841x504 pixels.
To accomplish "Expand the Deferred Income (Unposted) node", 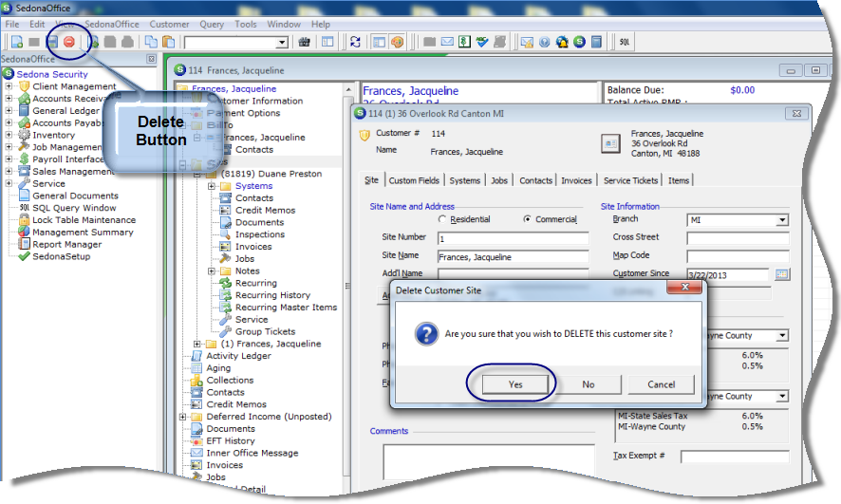I will tap(182, 417).
